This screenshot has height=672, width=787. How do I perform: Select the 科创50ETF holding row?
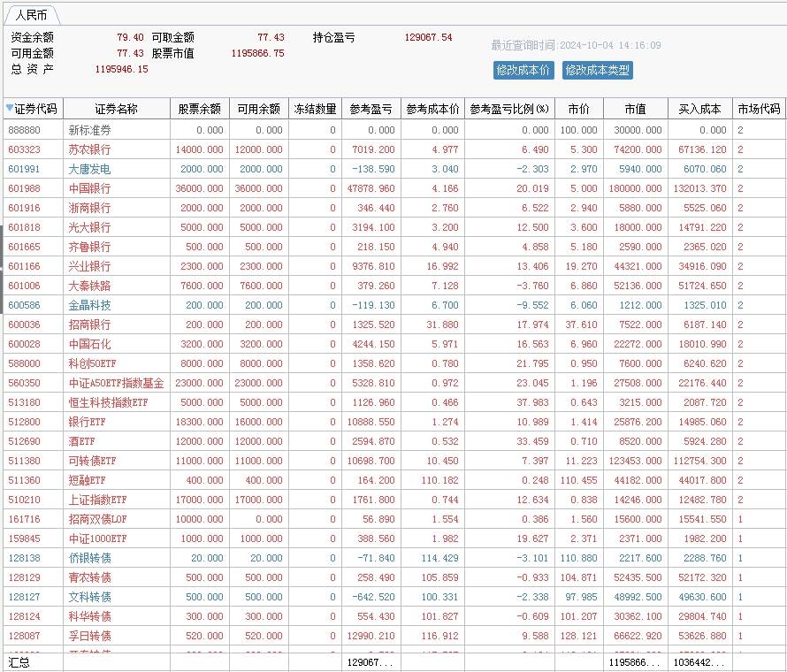coord(393,363)
